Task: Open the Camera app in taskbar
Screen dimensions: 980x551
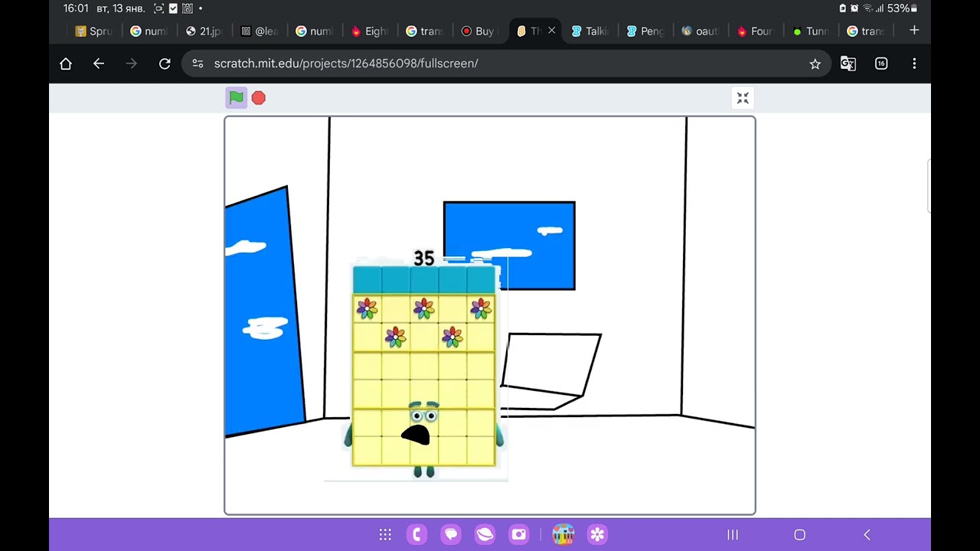Action: 518,535
